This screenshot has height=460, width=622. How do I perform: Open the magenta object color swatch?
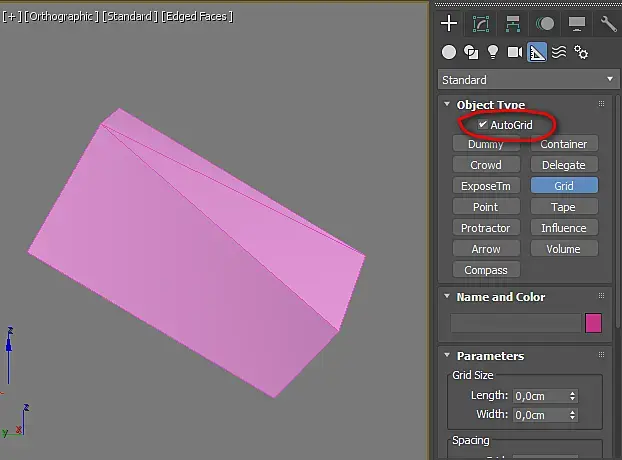[x=593, y=323]
